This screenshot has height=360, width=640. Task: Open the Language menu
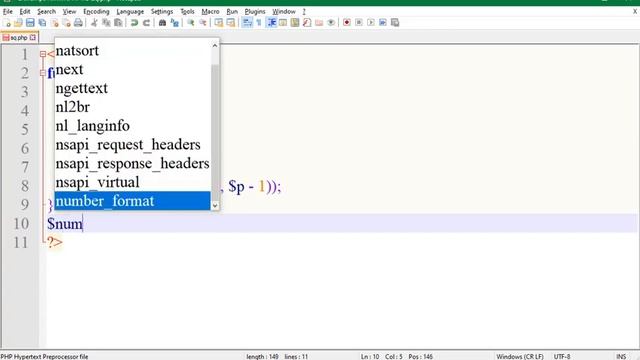(x=130, y=11)
